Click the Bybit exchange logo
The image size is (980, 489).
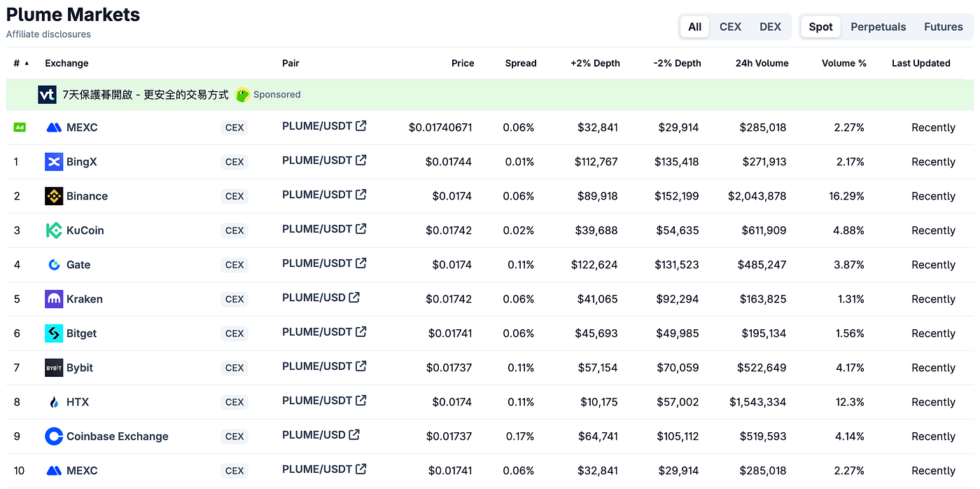pyautogui.click(x=54, y=368)
